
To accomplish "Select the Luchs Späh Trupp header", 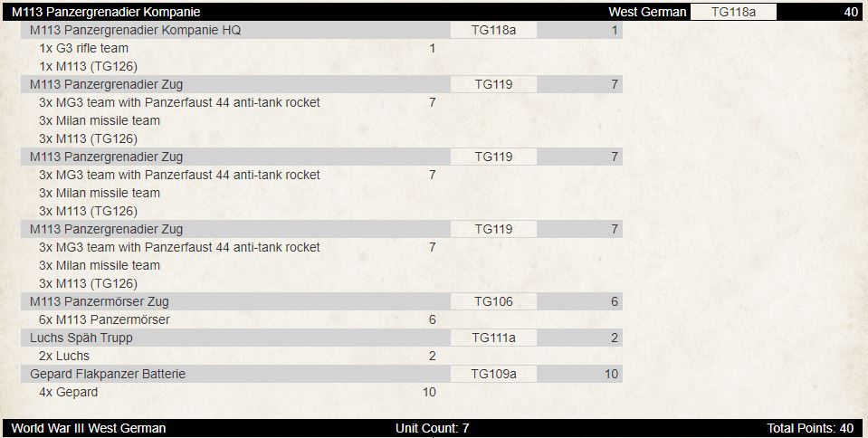I will point(321,338).
